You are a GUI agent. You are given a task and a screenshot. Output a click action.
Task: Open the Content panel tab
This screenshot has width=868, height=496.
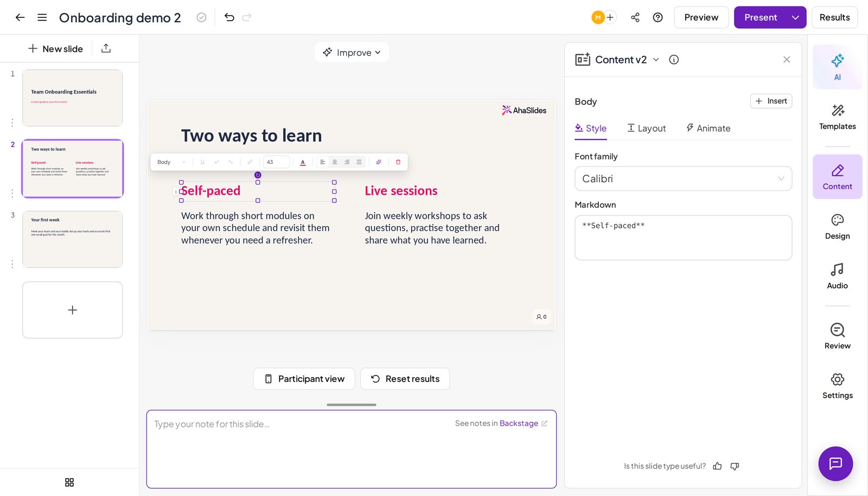pyautogui.click(x=837, y=177)
